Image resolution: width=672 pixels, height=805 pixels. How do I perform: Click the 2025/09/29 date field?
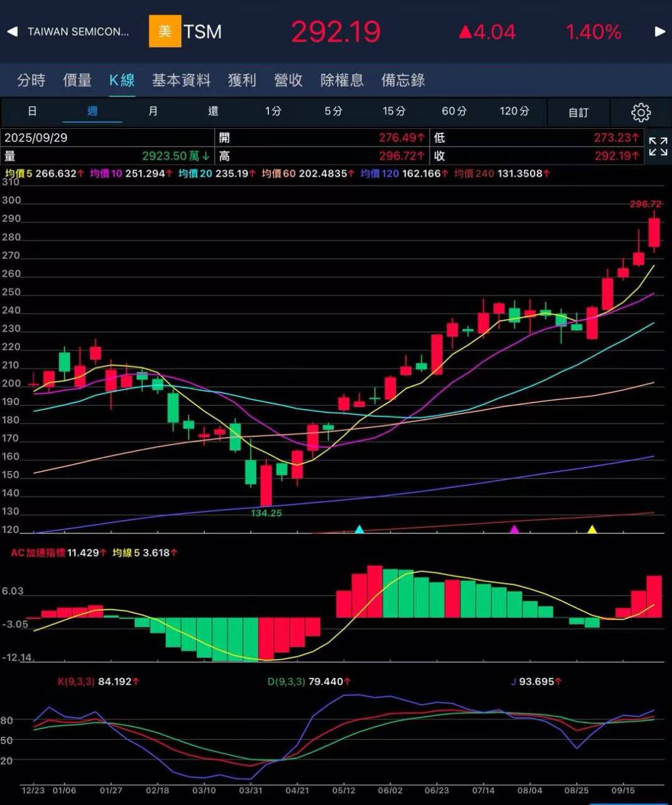tap(36, 138)
